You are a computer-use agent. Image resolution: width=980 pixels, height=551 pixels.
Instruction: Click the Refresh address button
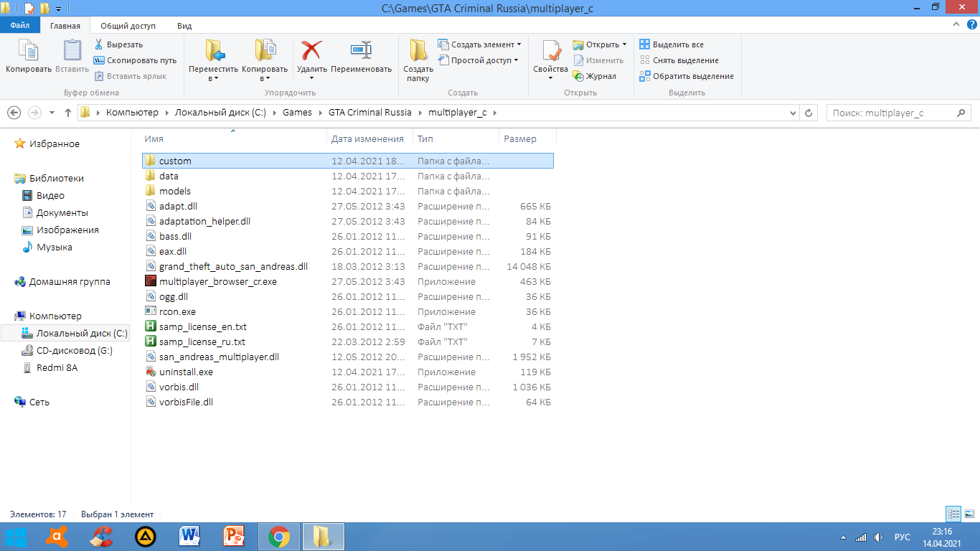click(x=809, y=113)
